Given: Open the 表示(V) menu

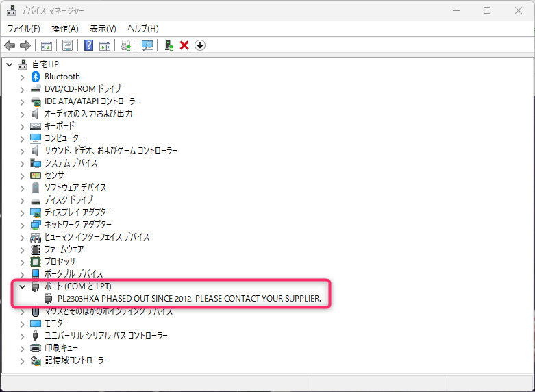Looking at the screenshot, I should [103, 29].
